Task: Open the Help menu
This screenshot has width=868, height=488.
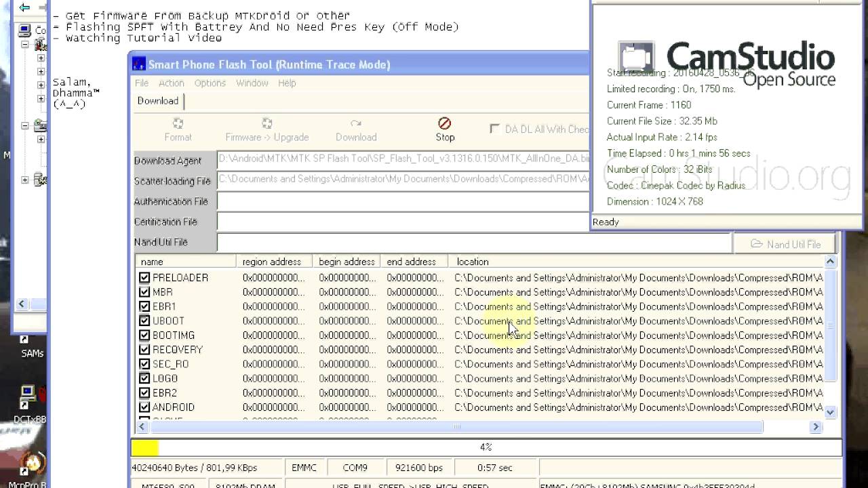Action: pos(287,83)
